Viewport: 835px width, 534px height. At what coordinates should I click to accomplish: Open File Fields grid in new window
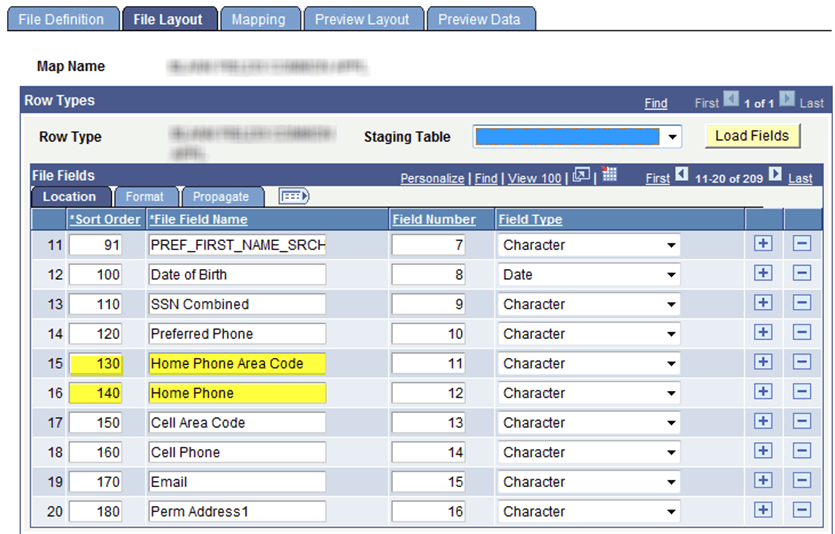click(x=581, y=175)
